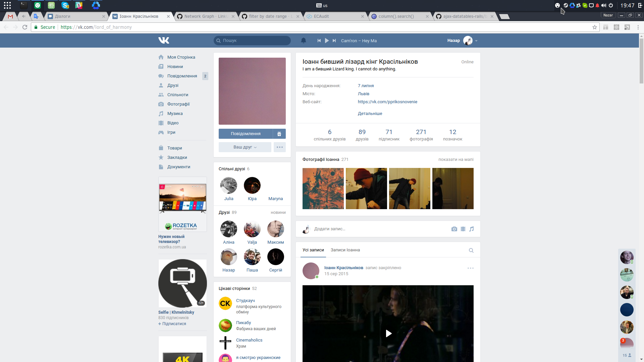Viewport: 644px width, 362px height.
Task: Reload the page with the refresh icon
Action: point(25,27)
